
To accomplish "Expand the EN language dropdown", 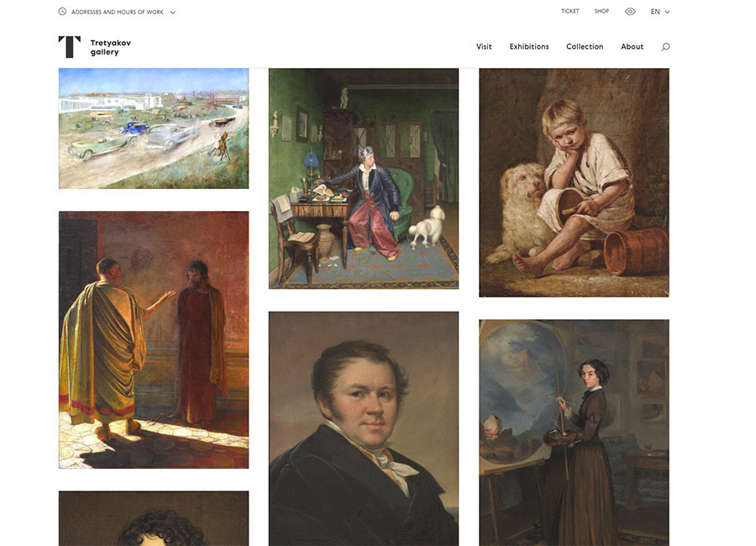I will point(660,12).
